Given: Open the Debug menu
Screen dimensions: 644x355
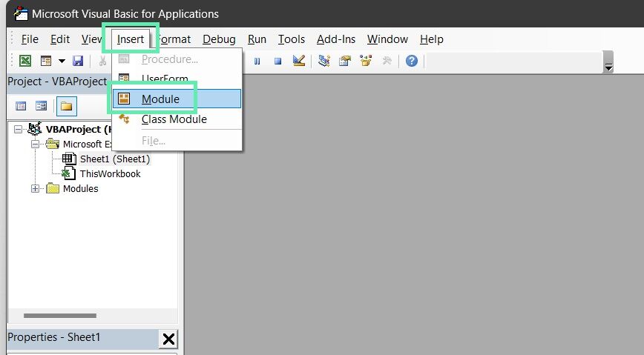Looking at the screenshot, I should click(x=220, y=39).
